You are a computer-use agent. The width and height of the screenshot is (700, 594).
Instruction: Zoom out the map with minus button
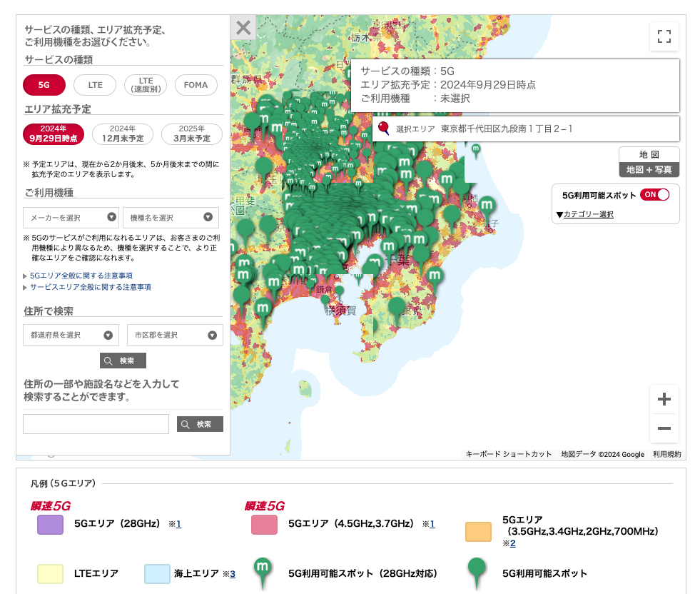[664, 428]
